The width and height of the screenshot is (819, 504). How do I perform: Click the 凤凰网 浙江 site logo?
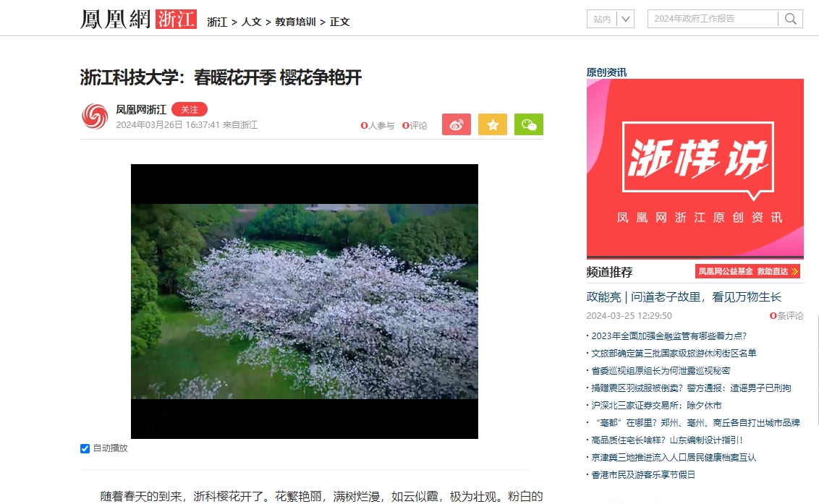(x=138, y=20)
